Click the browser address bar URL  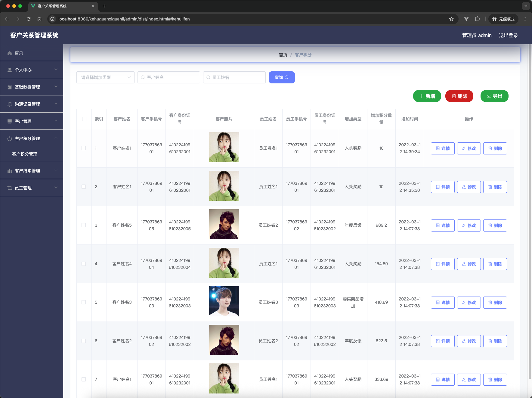124,19
